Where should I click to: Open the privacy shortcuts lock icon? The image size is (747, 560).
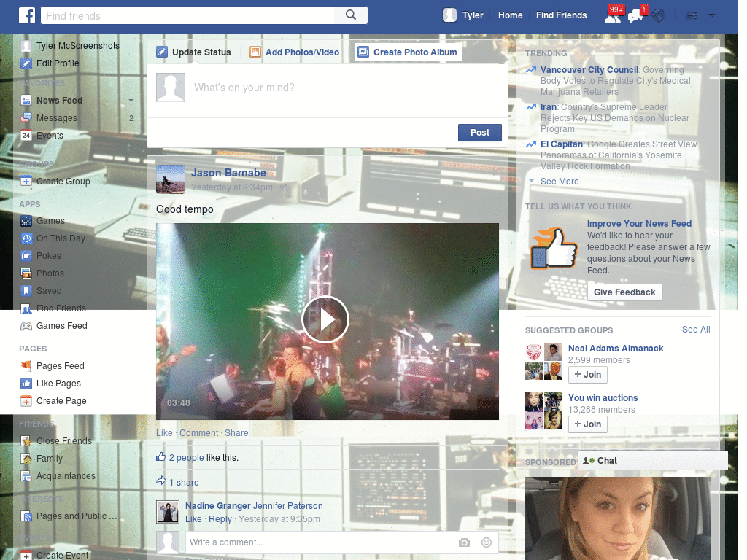click(x=692, y=16)
